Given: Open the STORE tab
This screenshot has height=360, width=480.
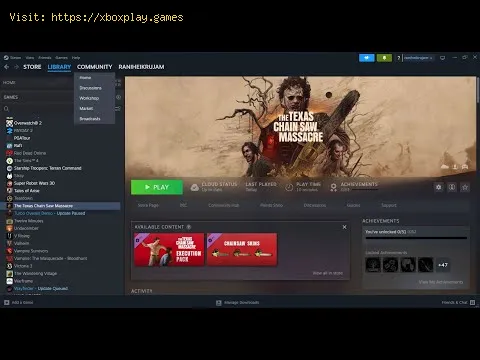Looking at the screenshot, I should pyautogui.click(x=32, y=67).
